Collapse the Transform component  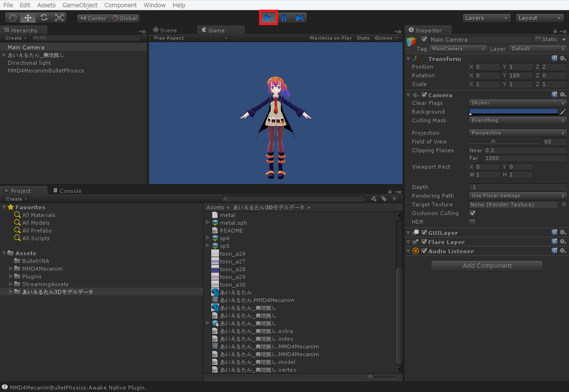[409, 59]
